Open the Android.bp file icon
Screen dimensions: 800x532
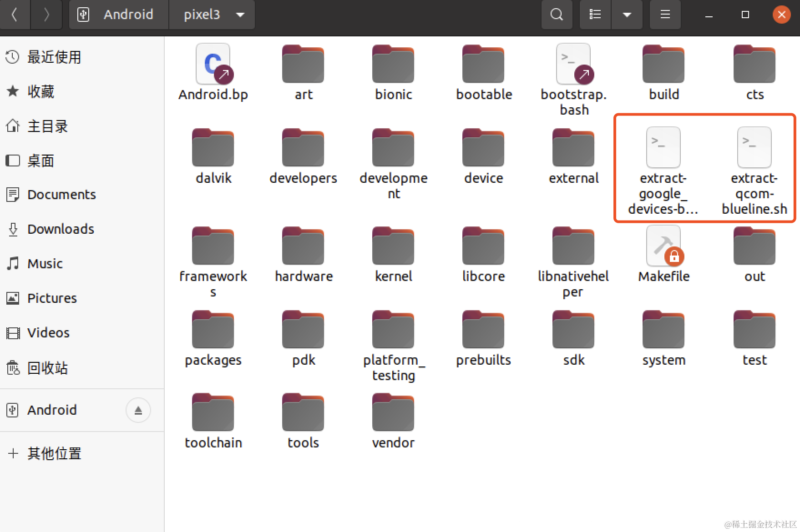[213, 64]
